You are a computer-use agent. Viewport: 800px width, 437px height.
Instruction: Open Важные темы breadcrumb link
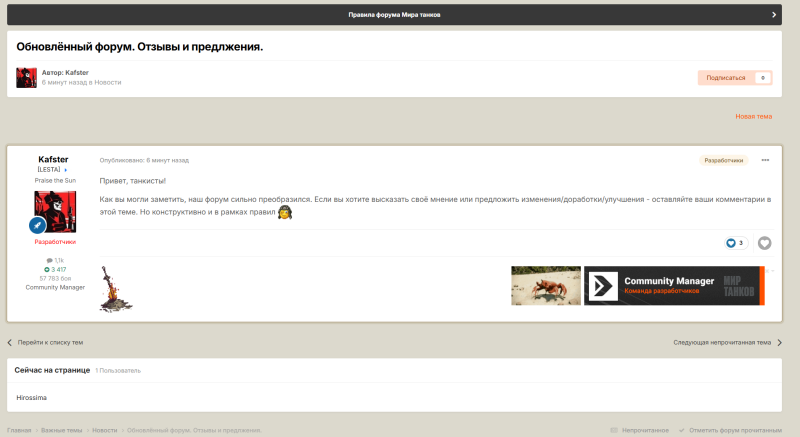[x=61, y=430]
